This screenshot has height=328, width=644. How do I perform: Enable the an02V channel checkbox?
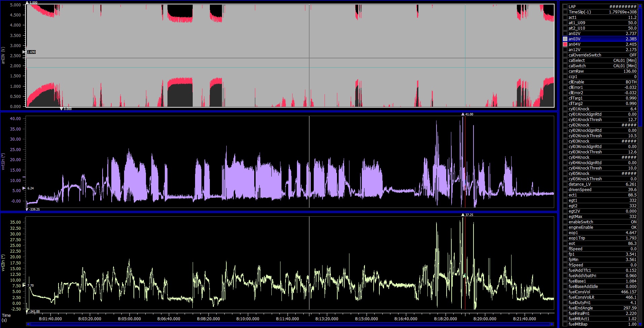(x=565, y=34)
